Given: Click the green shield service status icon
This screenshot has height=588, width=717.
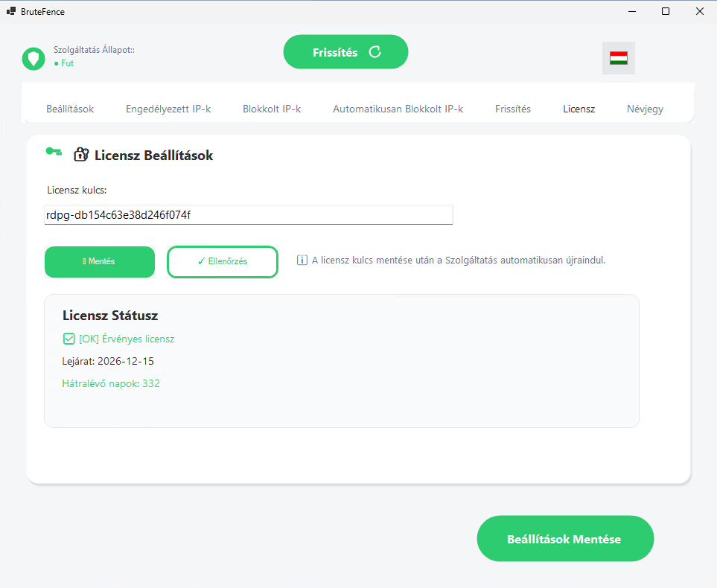Looking at the screenshot, I should tap(34, 58).
